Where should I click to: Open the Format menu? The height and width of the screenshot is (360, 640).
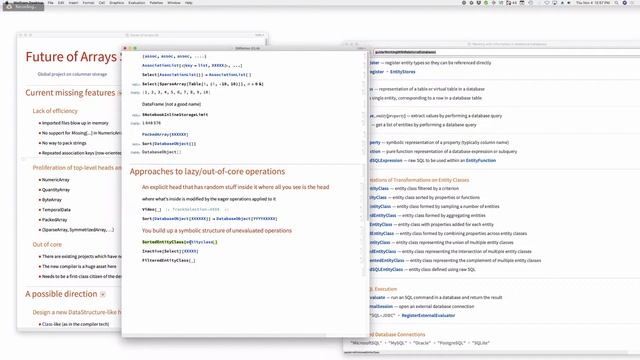88,3
